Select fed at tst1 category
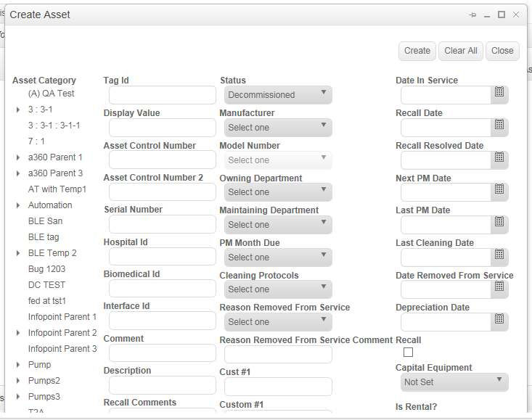 click(x=47, y=301)
